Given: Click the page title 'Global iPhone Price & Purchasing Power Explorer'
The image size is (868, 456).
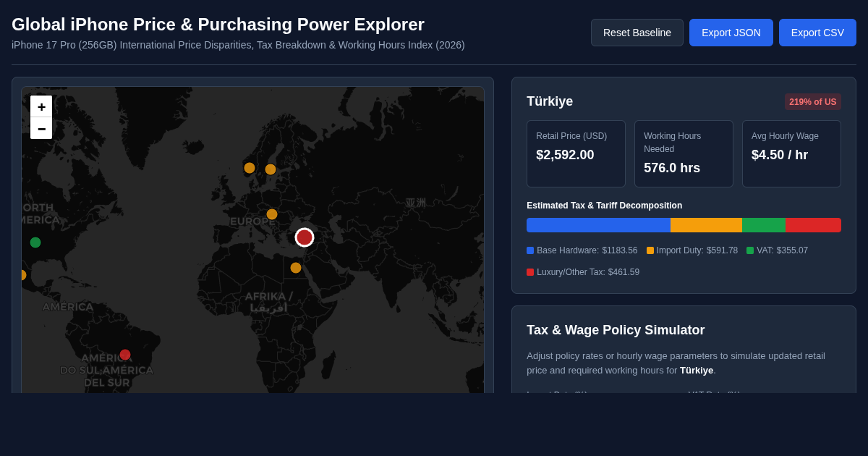Looking at the screenshot, I should (x=218, y=25).
